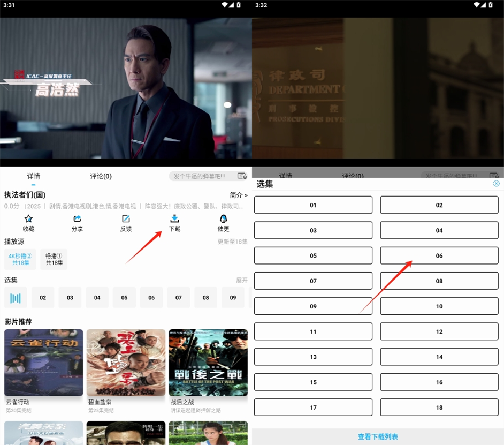Tap the 分享 share icon
Viewport: 504px width, 445px height.
click(x=77, y=219)
